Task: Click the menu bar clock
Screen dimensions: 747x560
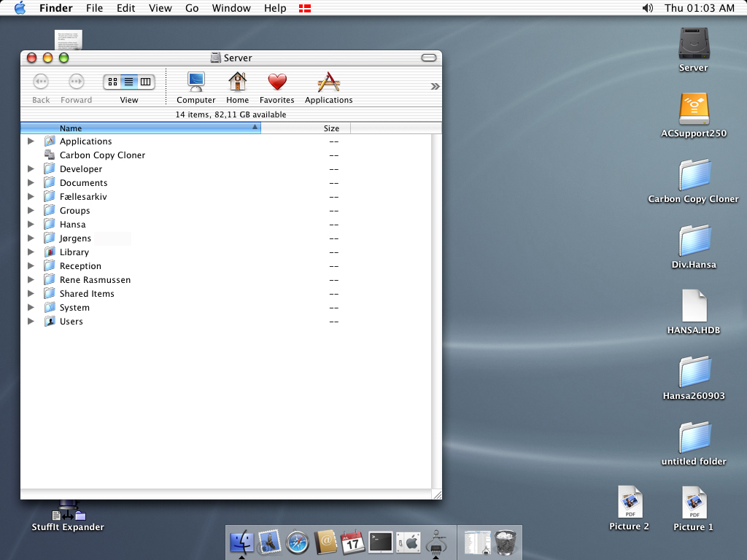Action: coord(700,7)
